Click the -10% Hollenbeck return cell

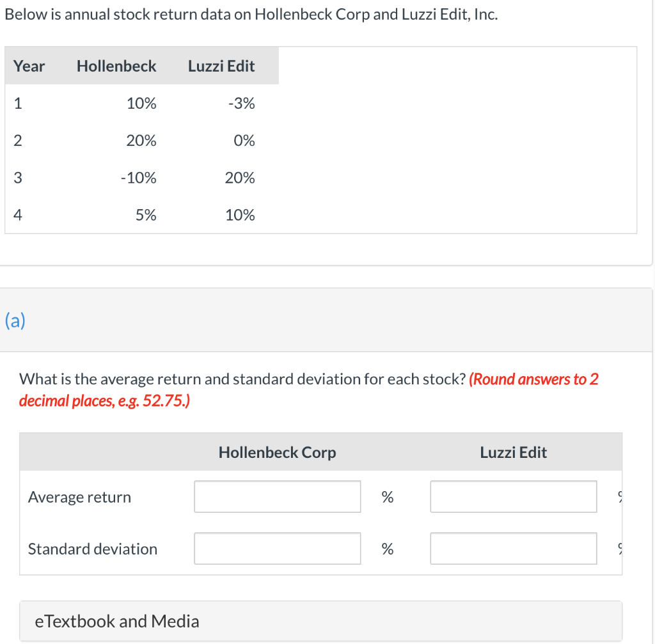click(x=138, y=178)
